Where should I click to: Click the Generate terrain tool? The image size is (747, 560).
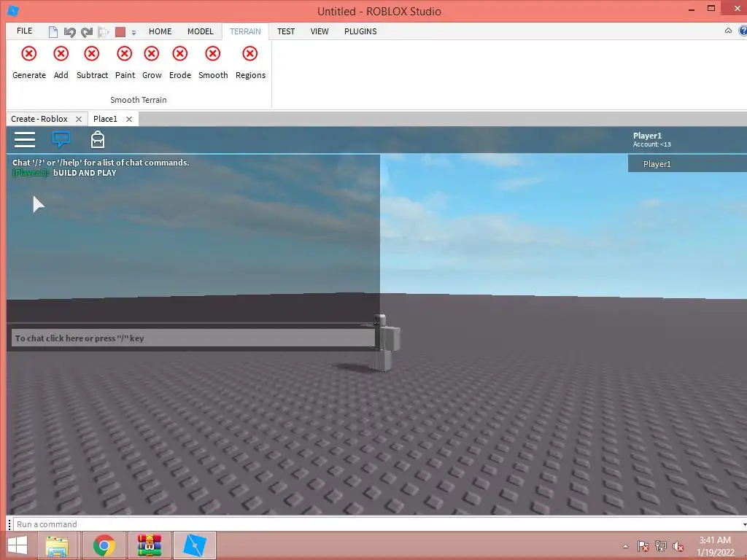coord(29,63)
